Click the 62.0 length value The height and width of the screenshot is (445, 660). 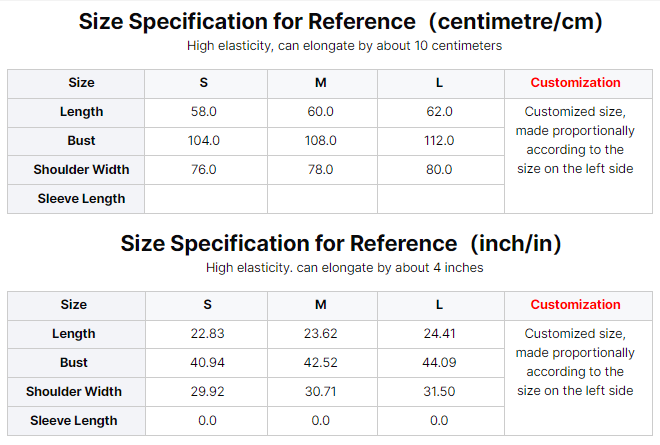[x=439, y=112]
